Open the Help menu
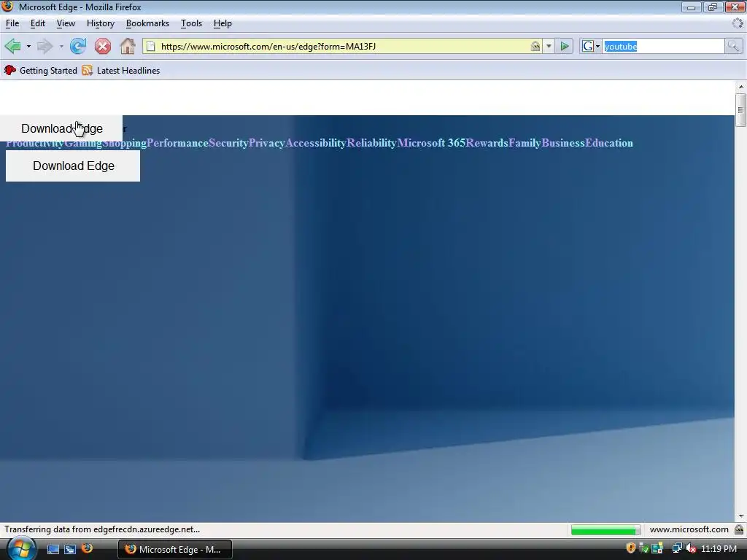 [222, 23]
